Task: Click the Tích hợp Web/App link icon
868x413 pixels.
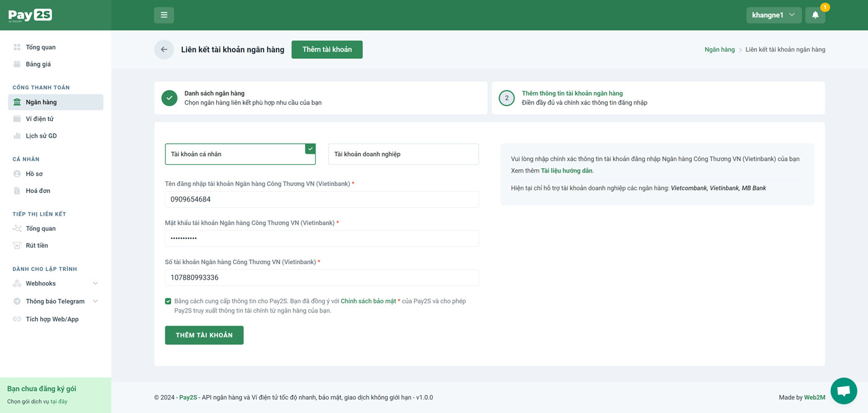Action: point(17,319)
